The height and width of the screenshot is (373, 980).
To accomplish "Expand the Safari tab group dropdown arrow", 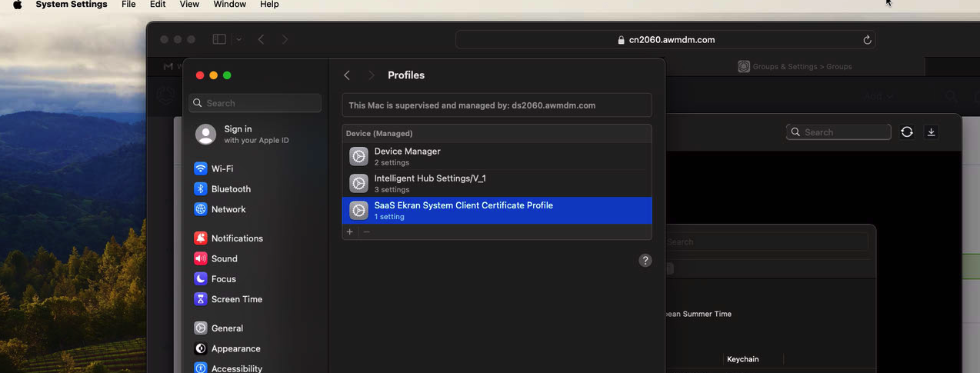I will click(x=239, y=39).
